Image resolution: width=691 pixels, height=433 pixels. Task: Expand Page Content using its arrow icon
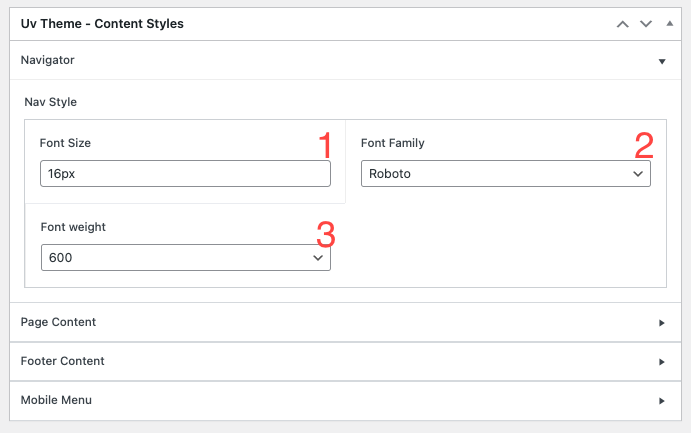[661, 323]
